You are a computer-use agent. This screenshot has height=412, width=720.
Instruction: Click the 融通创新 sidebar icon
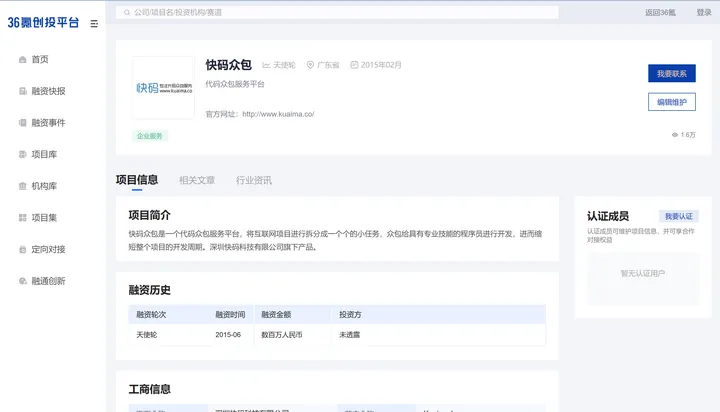tap(22, 281)
